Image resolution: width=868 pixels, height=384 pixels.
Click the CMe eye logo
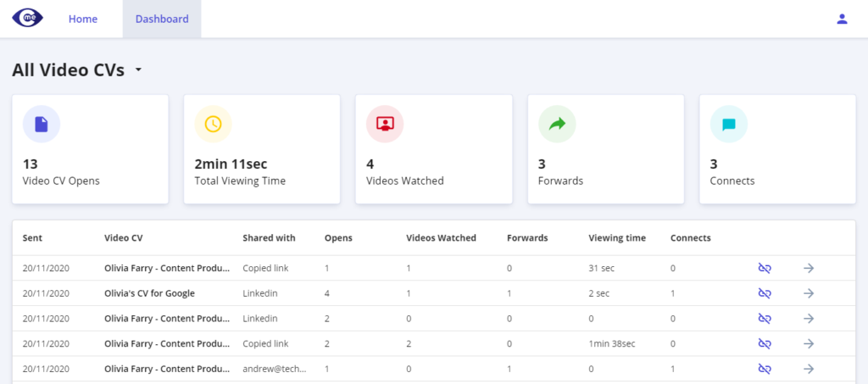(x=28, y=19)
